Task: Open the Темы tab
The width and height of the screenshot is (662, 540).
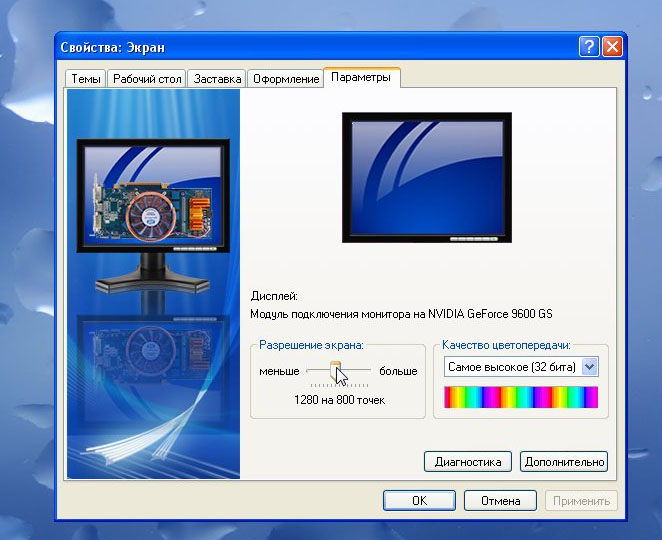Action: click(85, 79)
